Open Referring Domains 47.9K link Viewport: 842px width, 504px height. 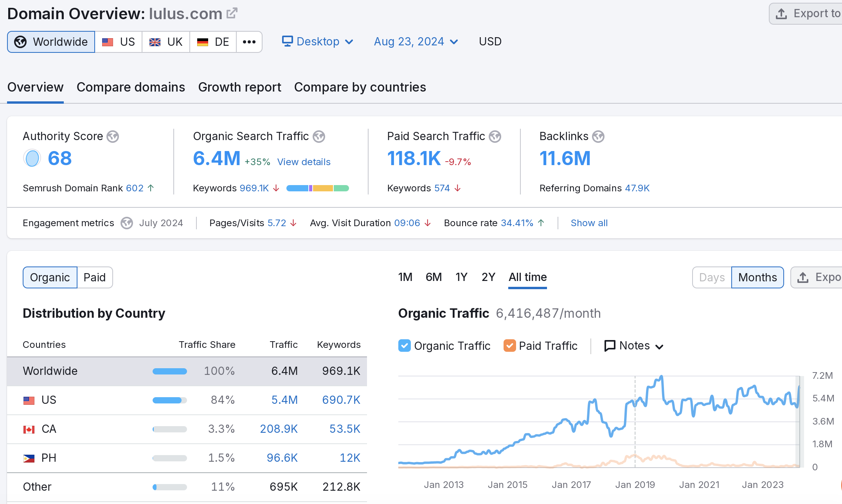(x=637, y=188)
